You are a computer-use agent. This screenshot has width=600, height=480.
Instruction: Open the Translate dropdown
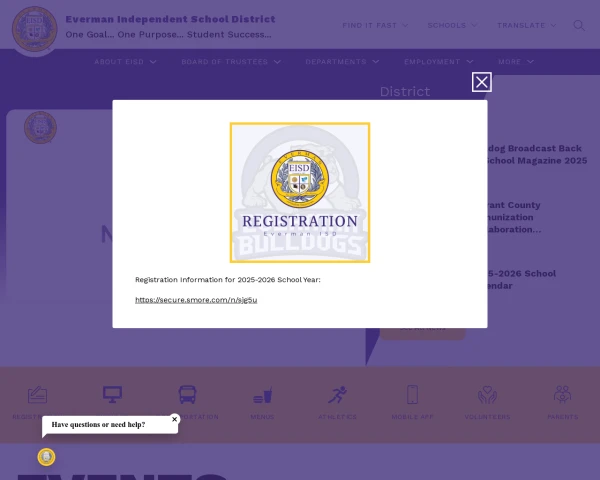(x=527, y=25)
